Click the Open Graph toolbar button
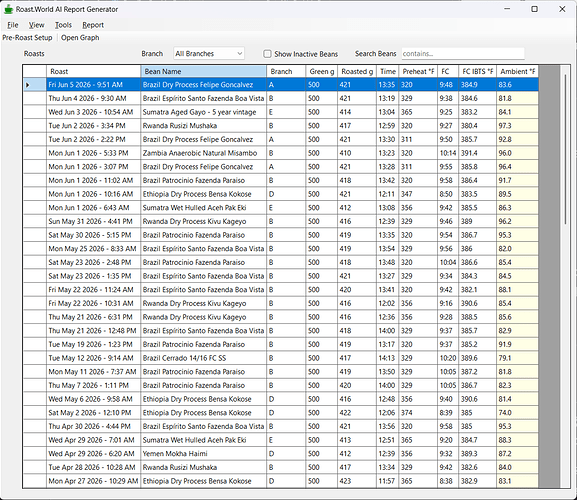This screenshot has width=577, height=500. coord(80,38)
